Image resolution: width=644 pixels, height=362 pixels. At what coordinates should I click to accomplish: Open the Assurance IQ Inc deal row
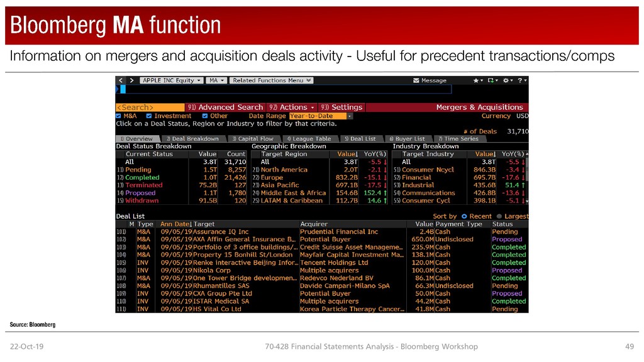[x=322, y=231]
